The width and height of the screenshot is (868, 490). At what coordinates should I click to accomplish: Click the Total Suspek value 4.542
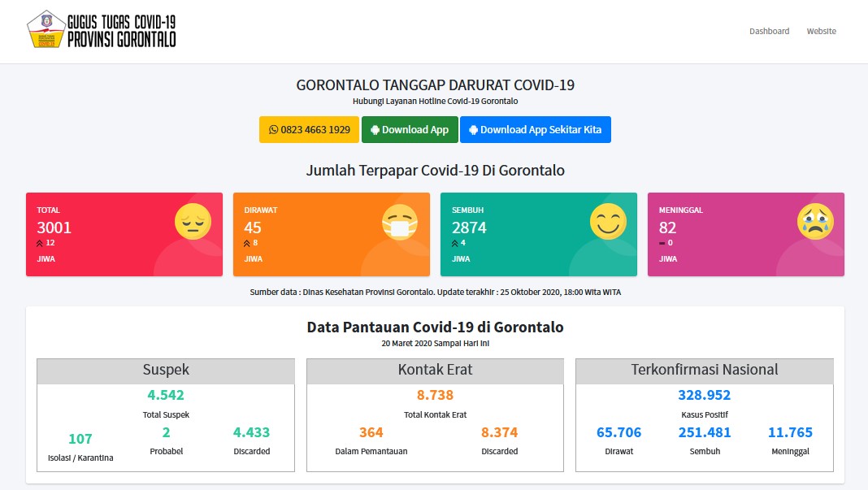[x=166, y=396]
